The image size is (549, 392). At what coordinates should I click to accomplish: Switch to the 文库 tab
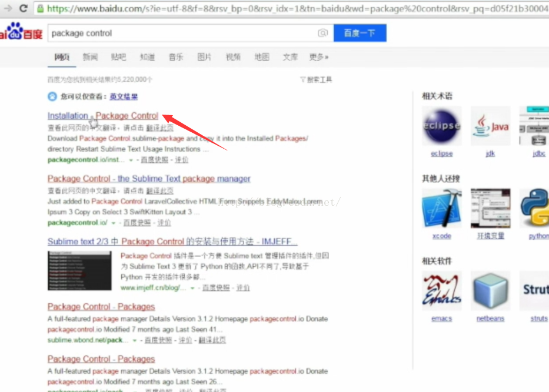(x=290, y=56)
